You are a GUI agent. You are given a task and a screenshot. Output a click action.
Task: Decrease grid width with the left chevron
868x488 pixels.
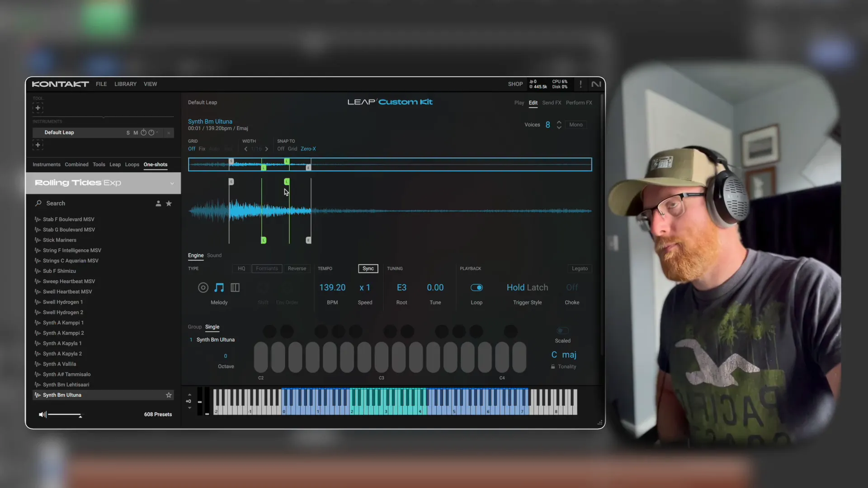pyautogui.click(x=246, y=149)
